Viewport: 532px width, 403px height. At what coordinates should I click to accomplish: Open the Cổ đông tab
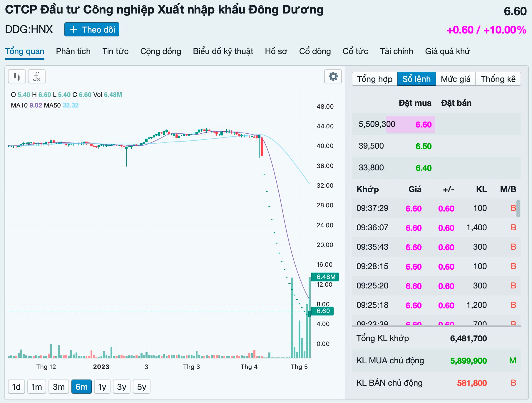pos(315,51)
